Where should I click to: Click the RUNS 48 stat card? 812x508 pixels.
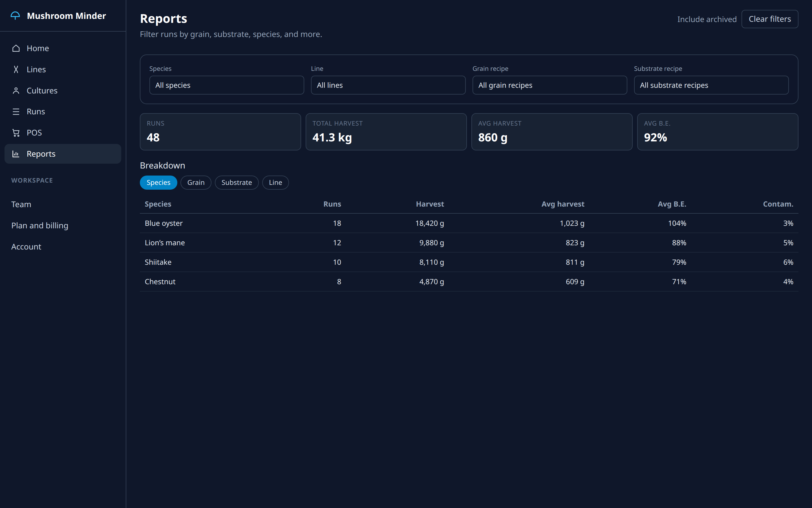[220, 132]
